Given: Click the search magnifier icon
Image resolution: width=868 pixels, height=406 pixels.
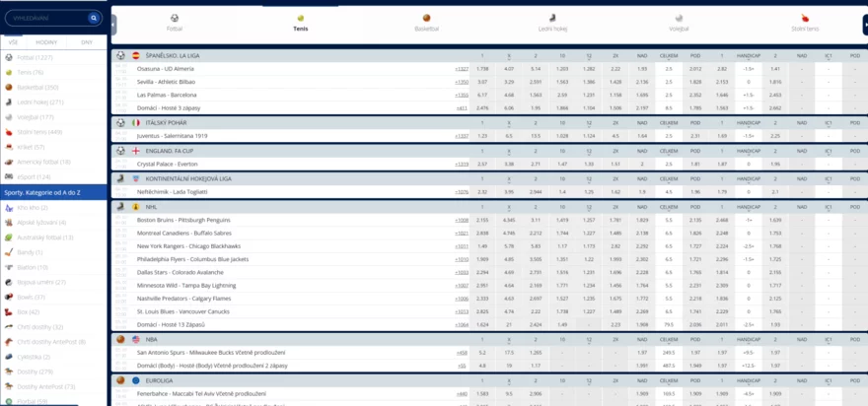Looking at the screenshot, I should [94, 18].
